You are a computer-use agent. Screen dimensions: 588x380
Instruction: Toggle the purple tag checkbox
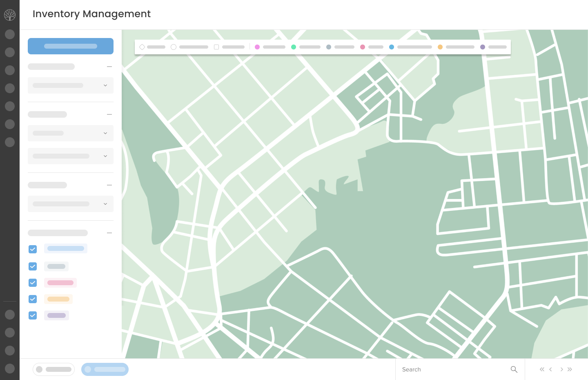33,315
